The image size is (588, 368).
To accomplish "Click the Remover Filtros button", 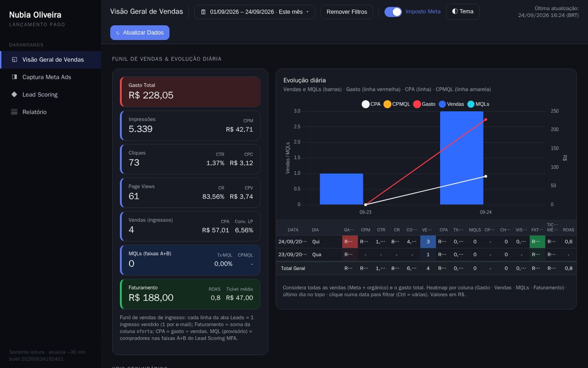I will pyautogui.click(x=347, y=12).
